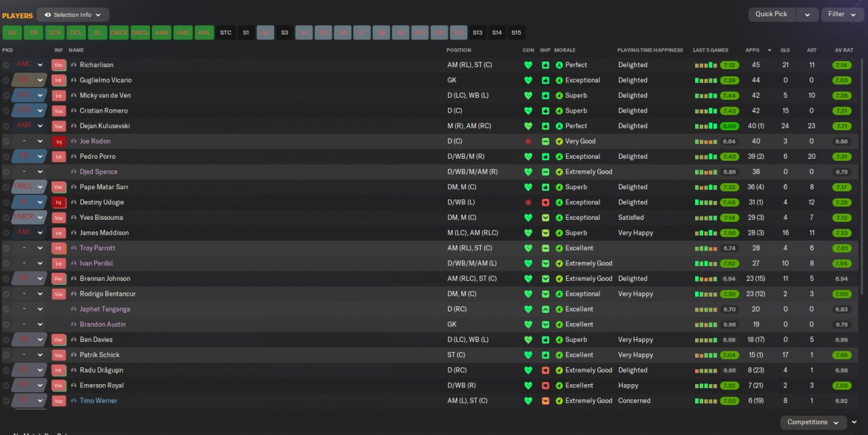Click Guglielmo Vicario's sharpness icon

[545, 80]
